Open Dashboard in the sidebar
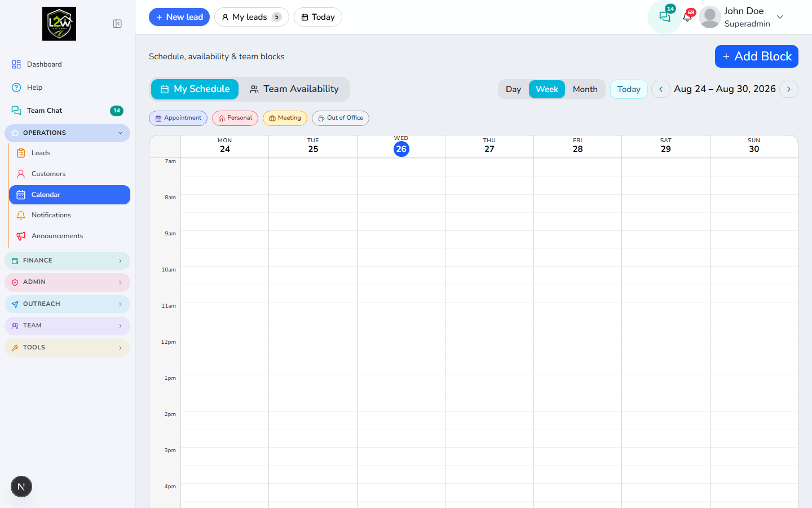This screenshot has height=508, width=812. [68, 64]
